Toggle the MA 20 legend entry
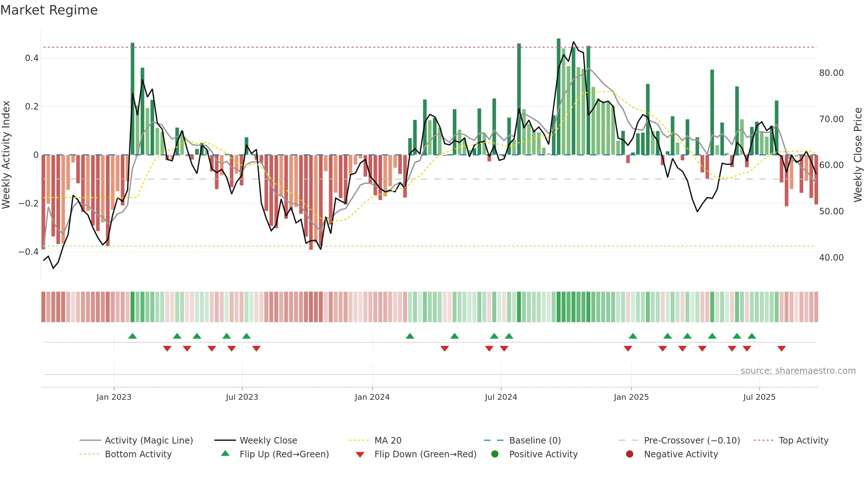 [x=375, y=440]
